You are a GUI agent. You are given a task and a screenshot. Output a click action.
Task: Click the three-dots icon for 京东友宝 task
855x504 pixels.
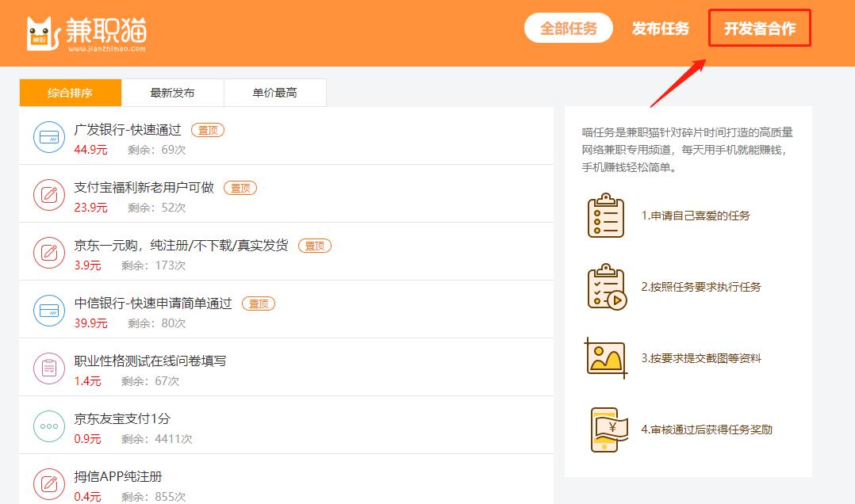tap(49, 426)
